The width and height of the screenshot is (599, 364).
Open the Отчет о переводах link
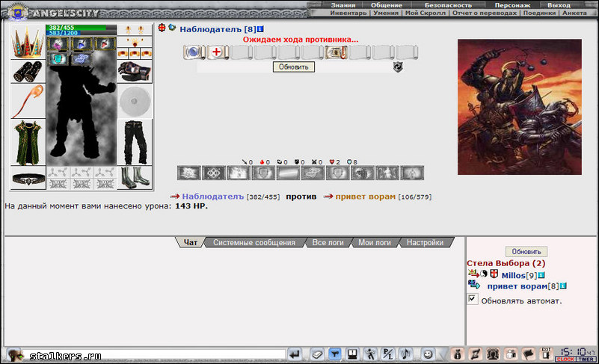(485, 13)
